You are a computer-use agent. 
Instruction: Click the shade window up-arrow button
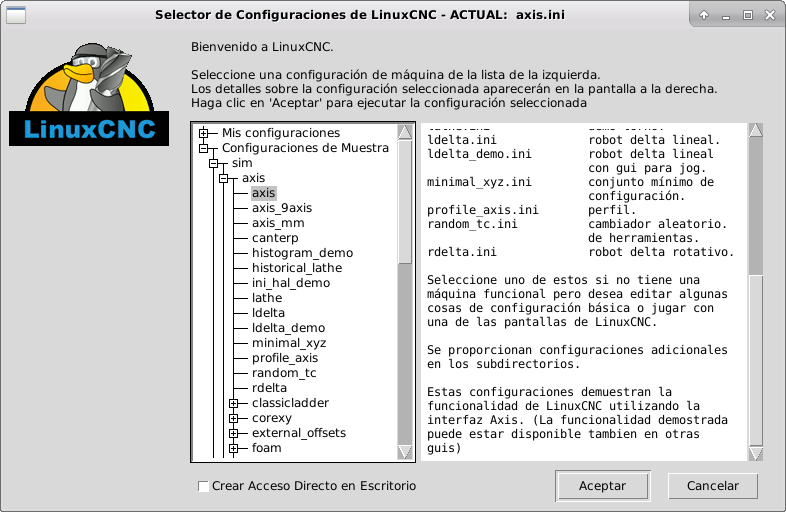click(705, 15)
